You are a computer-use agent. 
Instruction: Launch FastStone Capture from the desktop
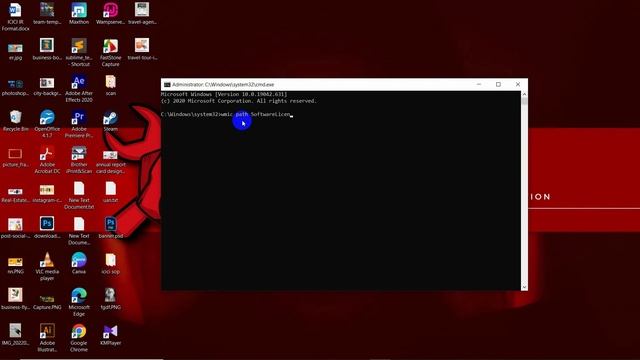[x=111, y=46]
